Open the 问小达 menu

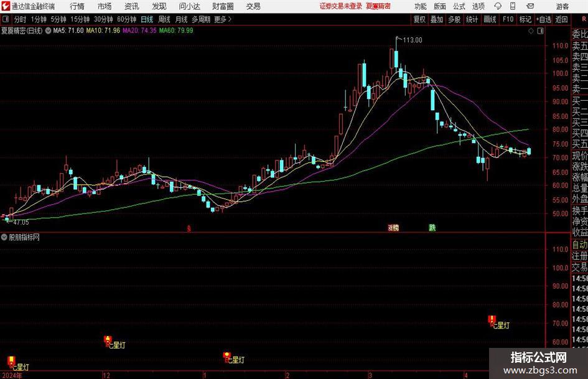point(189,6)
